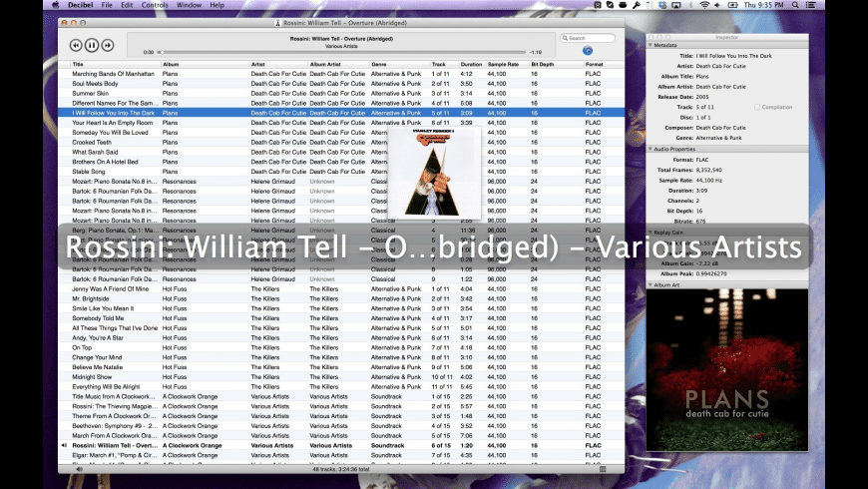Viewport: 868px width, 489px height.
Task: Collapse the Audio Properties section
Action: [x=651, y=149]
